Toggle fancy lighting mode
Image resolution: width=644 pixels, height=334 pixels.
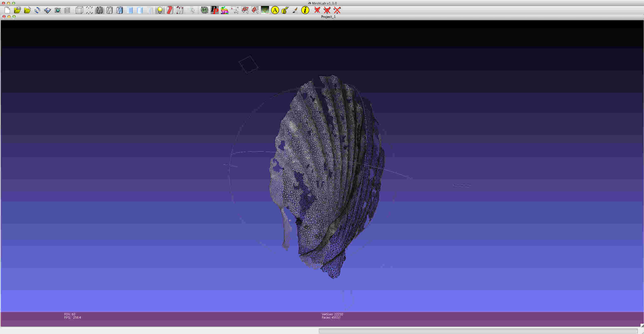170,10
